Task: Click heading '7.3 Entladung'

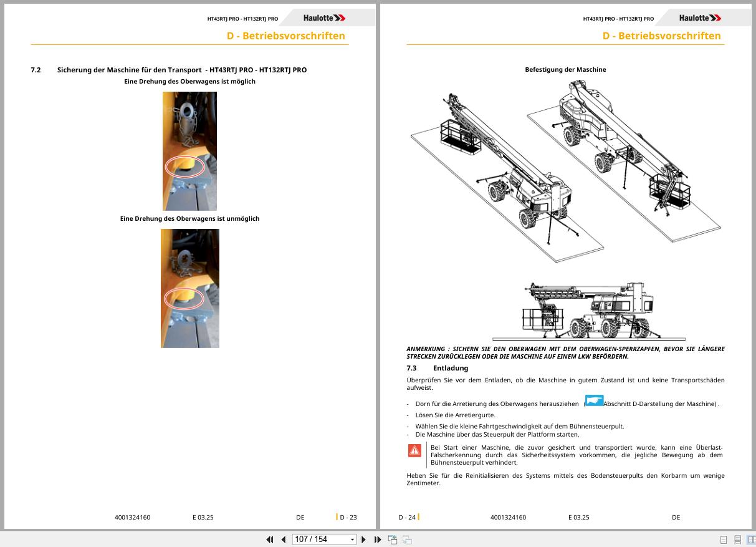Action: click(x=437, y=368)
